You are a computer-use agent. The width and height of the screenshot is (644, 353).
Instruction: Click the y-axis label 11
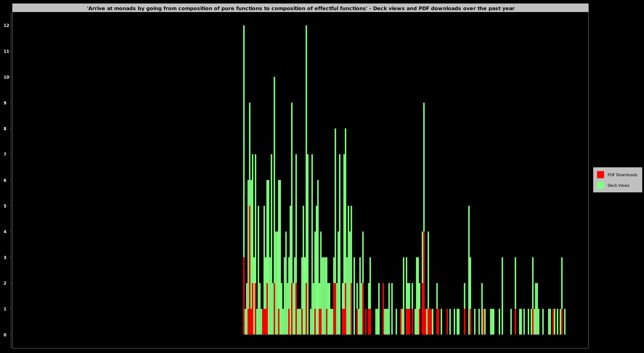point(6,51)
